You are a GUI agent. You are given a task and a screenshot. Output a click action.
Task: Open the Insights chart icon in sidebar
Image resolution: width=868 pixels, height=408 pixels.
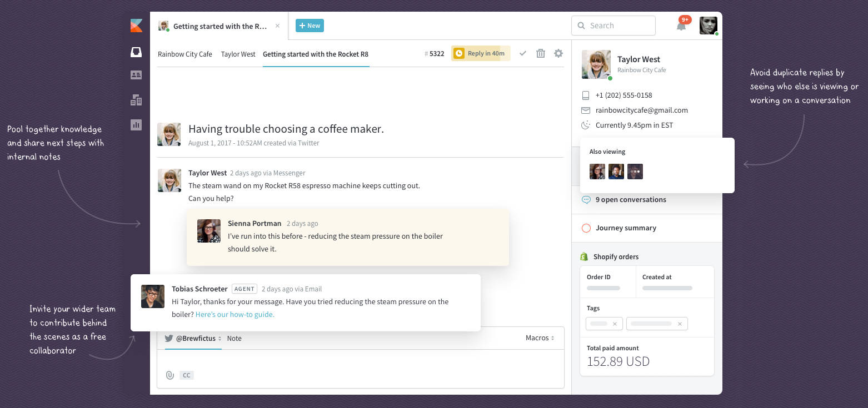point(136,125)
